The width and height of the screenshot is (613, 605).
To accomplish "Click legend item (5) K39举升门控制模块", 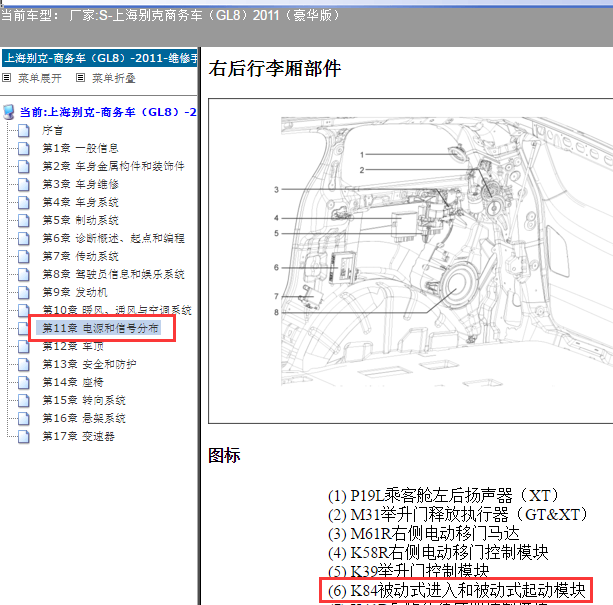I will tap(409, 571).
